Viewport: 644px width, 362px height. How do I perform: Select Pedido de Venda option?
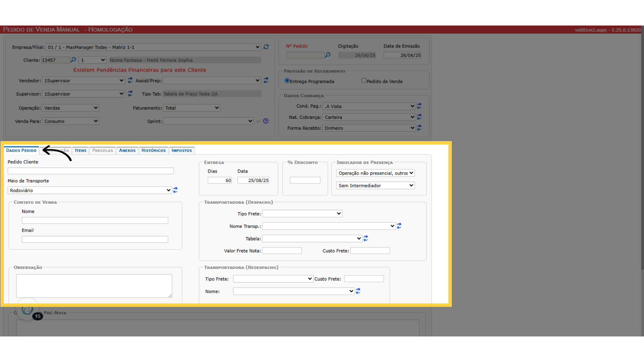[364, 80]
